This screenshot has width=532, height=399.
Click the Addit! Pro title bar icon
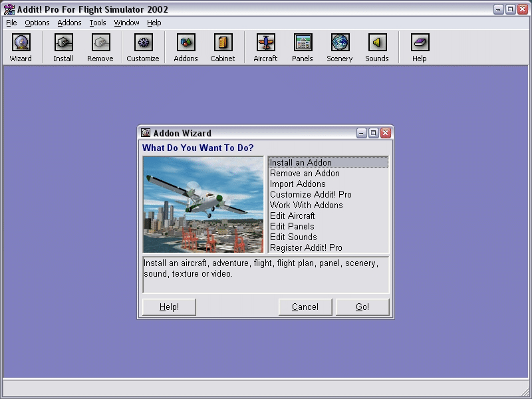[x=9, y=9]
